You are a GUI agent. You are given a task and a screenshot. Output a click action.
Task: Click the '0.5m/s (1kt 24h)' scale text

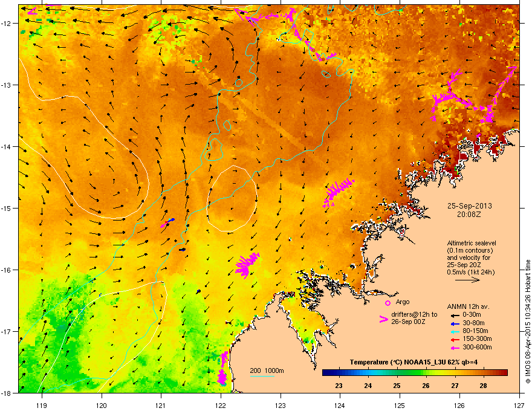[x=470, y=272]
